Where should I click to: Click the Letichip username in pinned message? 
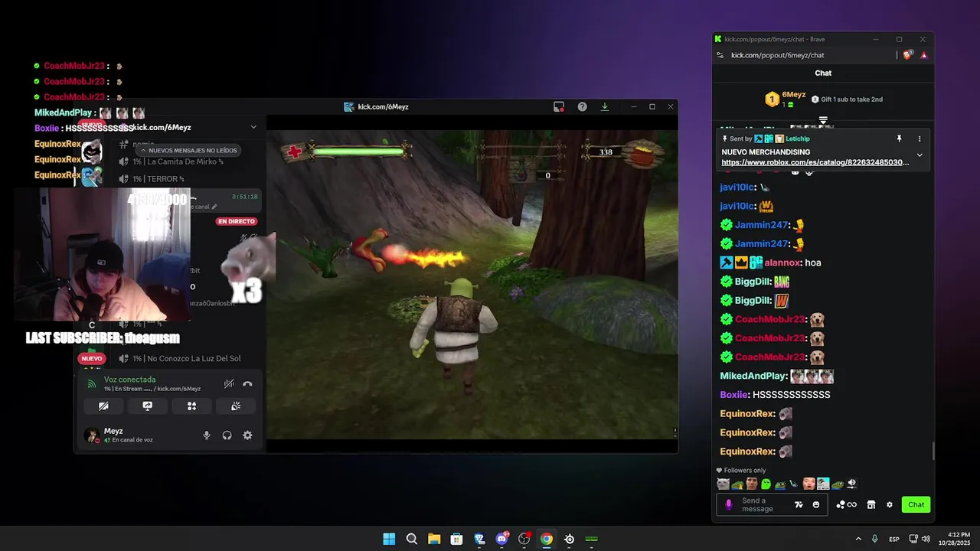(x=796, y=139)
